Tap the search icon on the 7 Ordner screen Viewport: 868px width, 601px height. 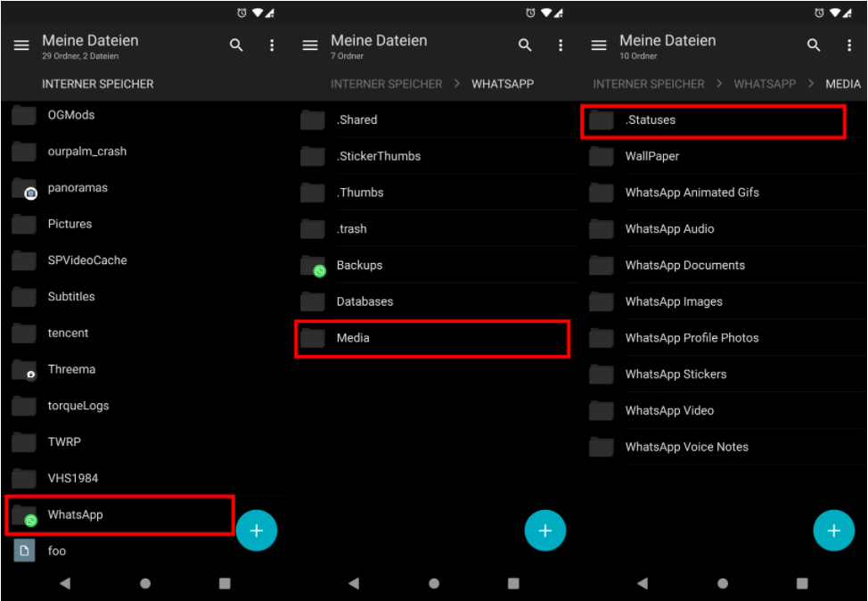click(x=525, y=45)
